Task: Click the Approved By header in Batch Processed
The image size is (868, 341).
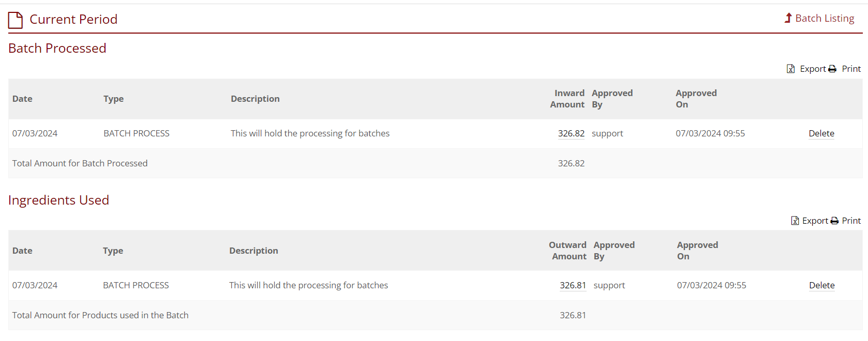Action: [x=612, y=99]
